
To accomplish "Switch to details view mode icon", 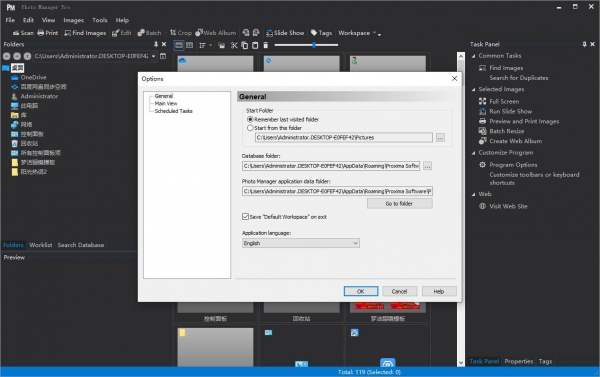I will (189, 45).
